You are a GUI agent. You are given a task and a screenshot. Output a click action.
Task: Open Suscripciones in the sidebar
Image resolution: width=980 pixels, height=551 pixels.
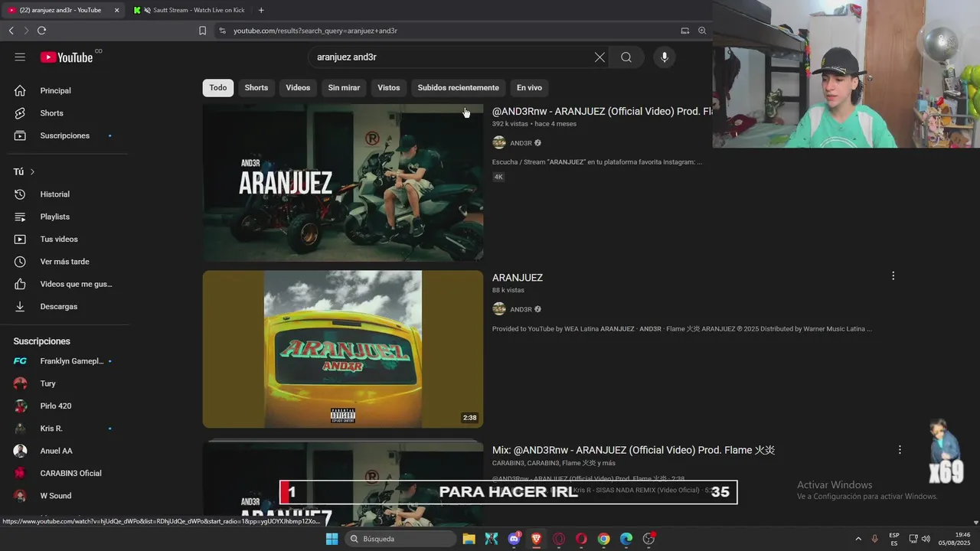point(64,135)
